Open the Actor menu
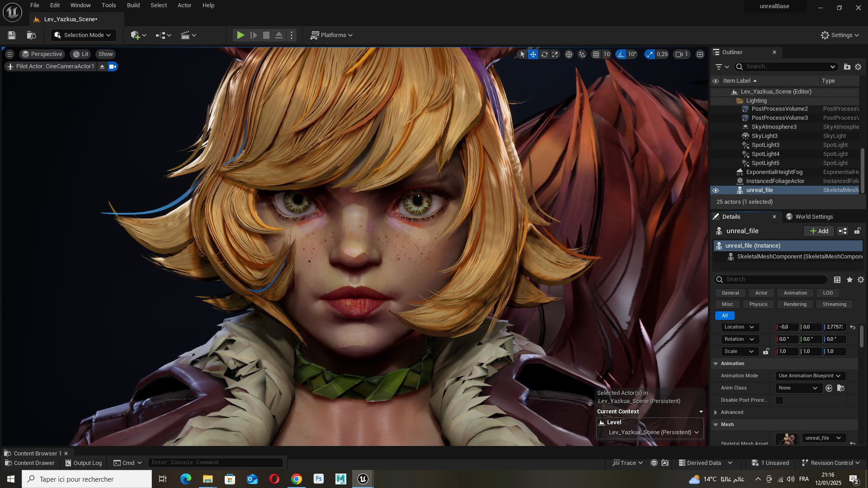This screenshot has height=488, width=868. coord(184,5)
